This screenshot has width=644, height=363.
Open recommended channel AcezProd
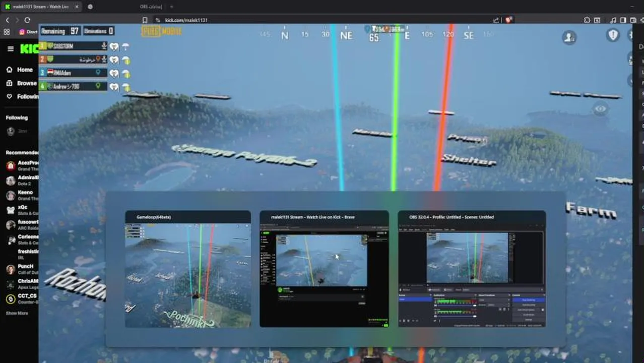pyautogui.click(x=22, y=166)
